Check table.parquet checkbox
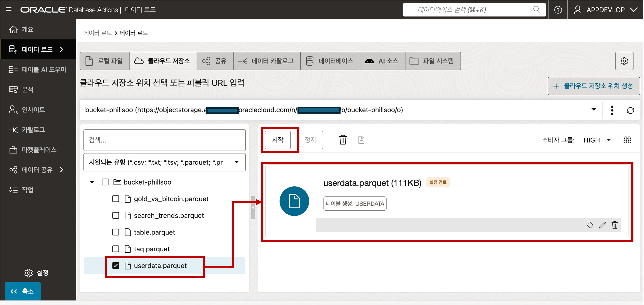The height and width of the screenshot is (305, 644). click(x=116, y=232)
